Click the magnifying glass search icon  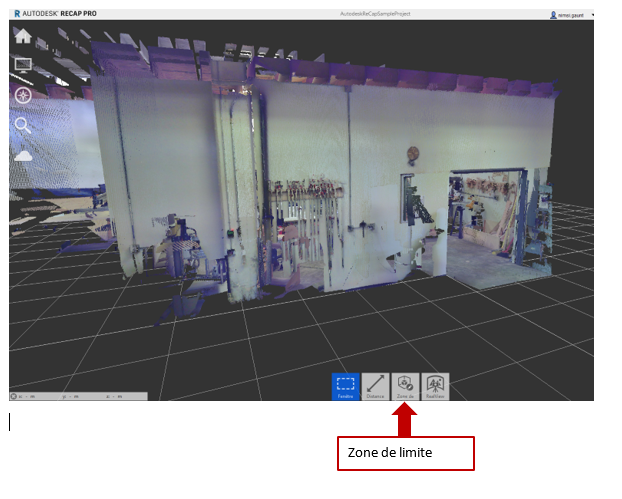tap(22, 126)
